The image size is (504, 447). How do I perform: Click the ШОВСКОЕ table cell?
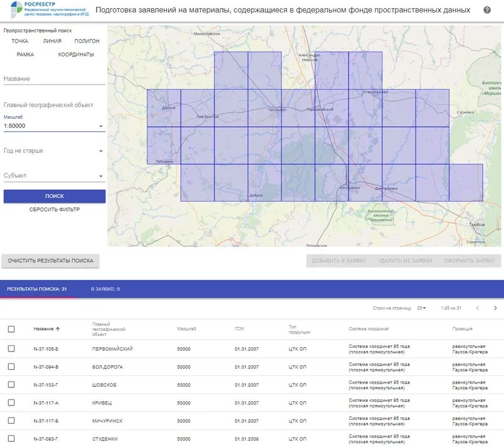point(104,385)
